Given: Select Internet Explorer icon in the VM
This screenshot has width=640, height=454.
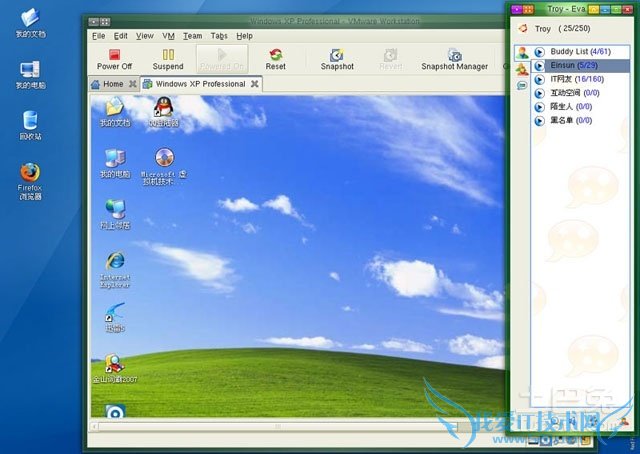Looking at the screenshot, I should tap(116, 264).
